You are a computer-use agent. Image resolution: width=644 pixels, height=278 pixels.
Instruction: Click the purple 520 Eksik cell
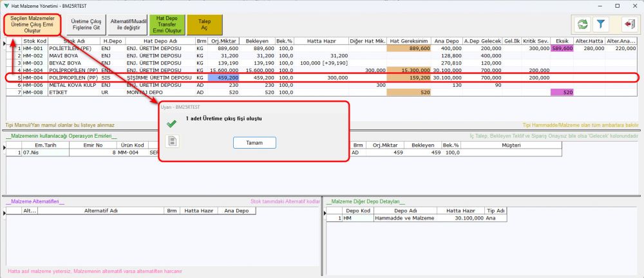[x=562, y=93]
